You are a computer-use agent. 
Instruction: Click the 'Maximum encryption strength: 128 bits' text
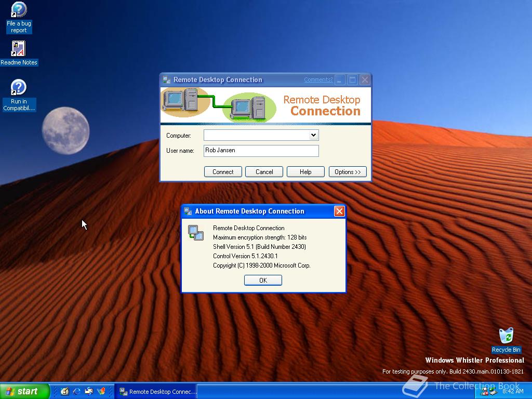tap(260, 237)
